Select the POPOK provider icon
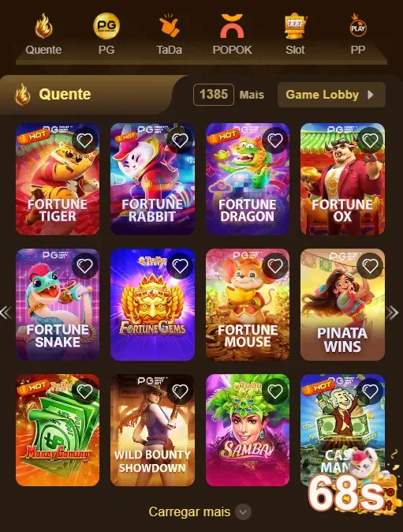The image size is (403, 532). pos(232,26)
